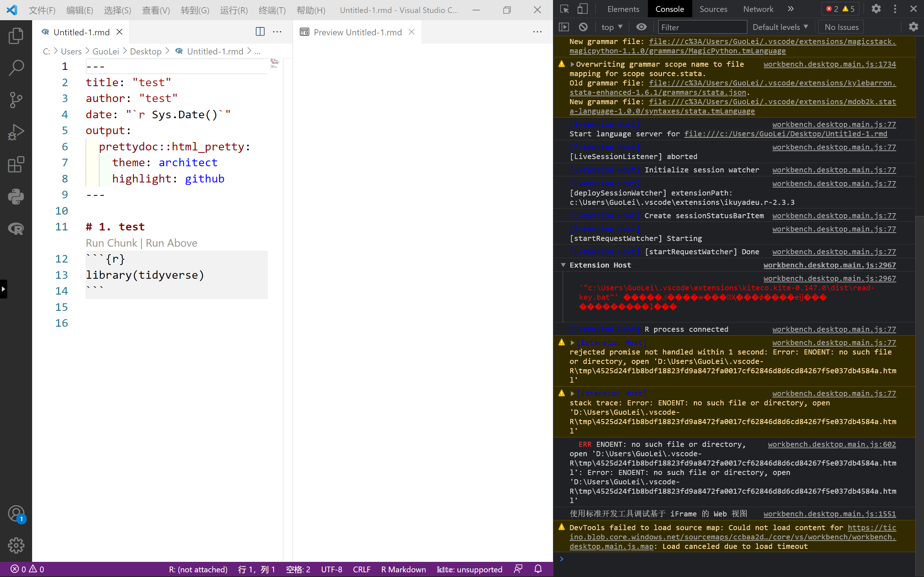Viewport: 924px width, 577px height.
Task: Switch to the Sources tab in DevTools
Action: (714, 8)
